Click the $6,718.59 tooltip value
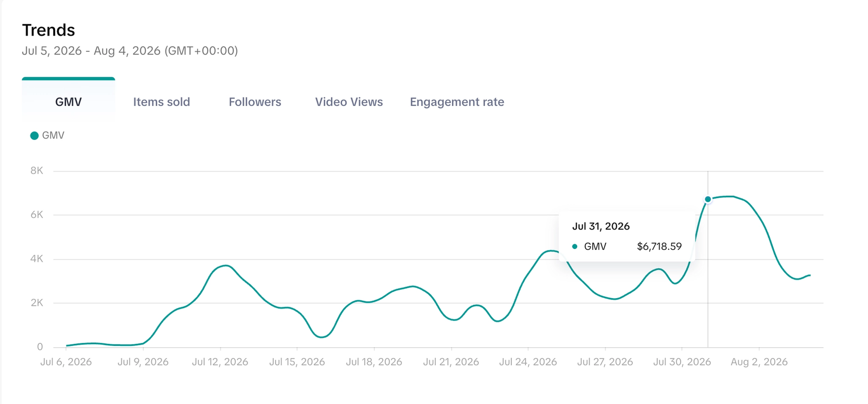868x404 pixels. coord(659,247)
